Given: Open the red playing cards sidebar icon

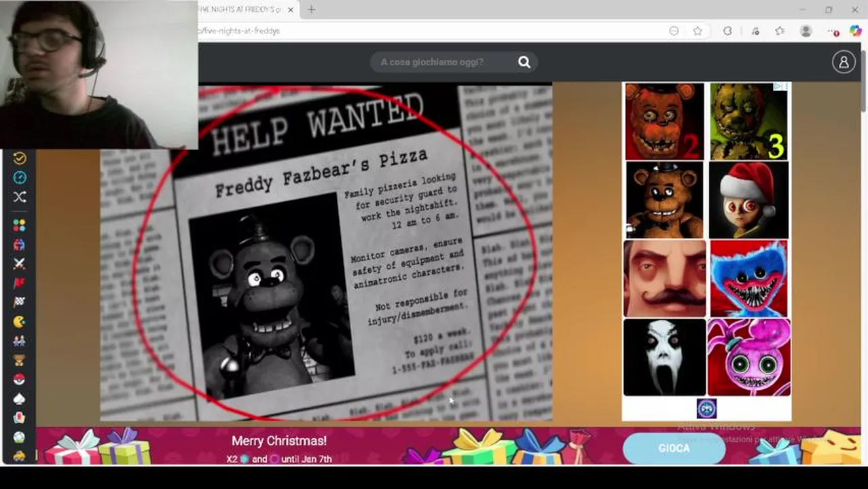Looking at the screenshot, I should click(x=19, y=418).
